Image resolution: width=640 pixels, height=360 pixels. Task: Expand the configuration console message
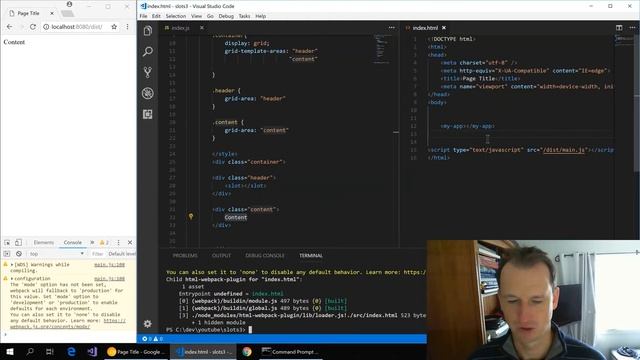pos(12,279)
